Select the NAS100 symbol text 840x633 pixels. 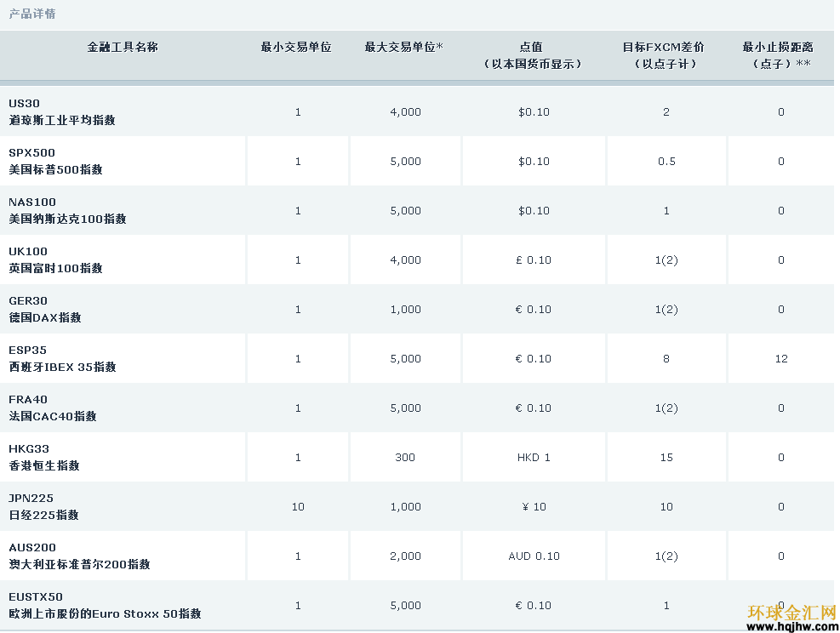pos(32,202)
